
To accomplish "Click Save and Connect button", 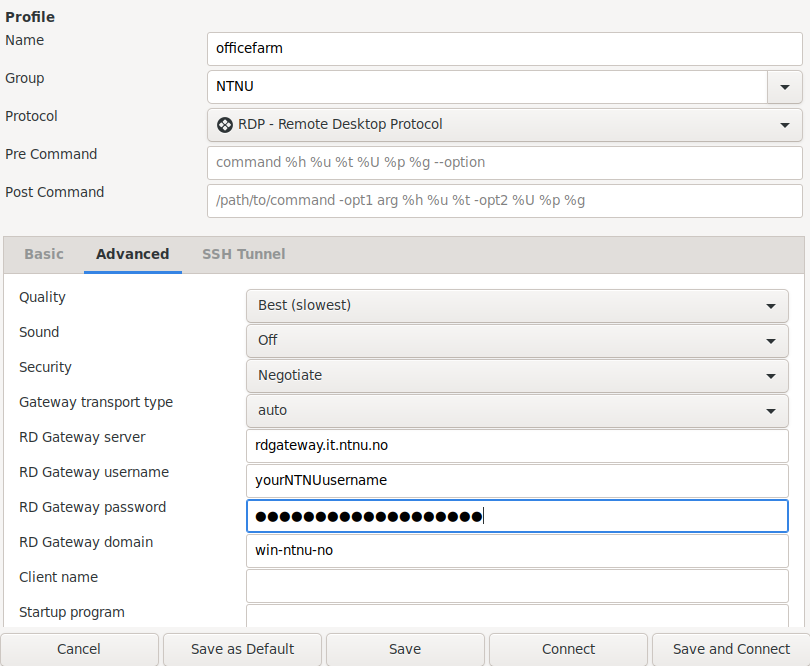I will pyautogui.click(x=731, y=649).
